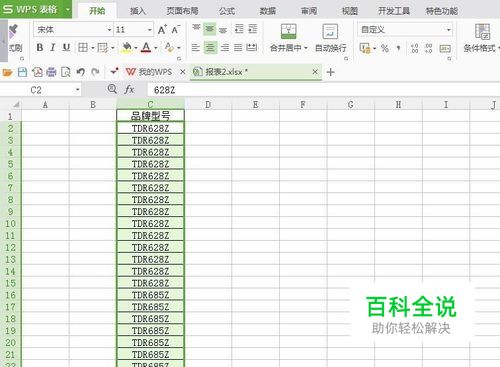
Task: Open the fill color dropdown arrow
Action: click(136, 48)
